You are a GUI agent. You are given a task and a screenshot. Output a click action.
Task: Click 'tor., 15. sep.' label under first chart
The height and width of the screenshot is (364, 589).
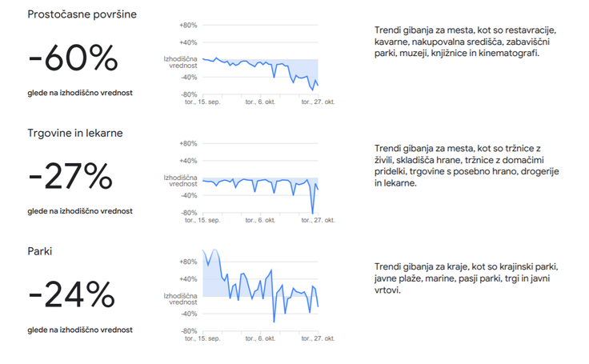[x=202, y=102]
